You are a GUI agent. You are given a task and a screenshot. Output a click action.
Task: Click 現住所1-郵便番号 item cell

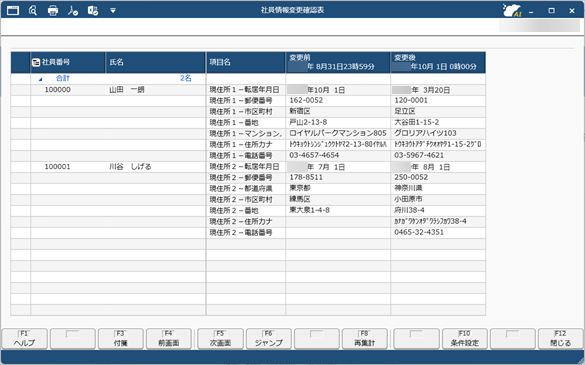[245, 100]
